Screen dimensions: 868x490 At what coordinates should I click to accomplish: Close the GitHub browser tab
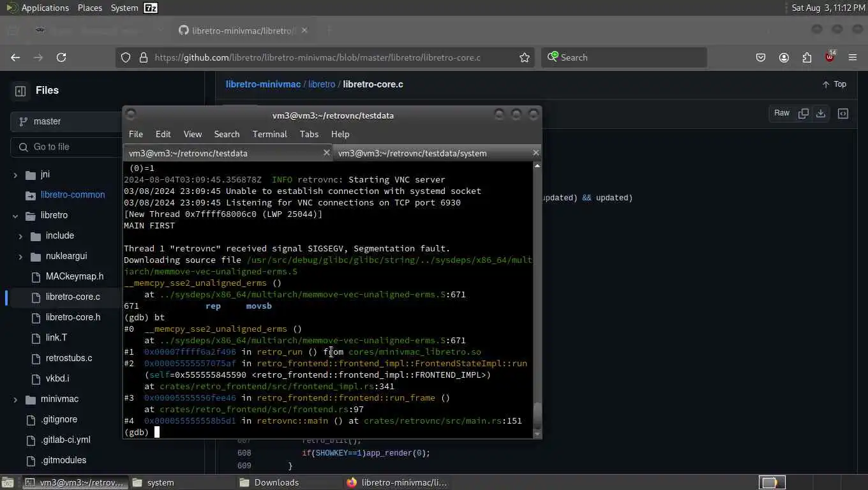tap(304, 30)
